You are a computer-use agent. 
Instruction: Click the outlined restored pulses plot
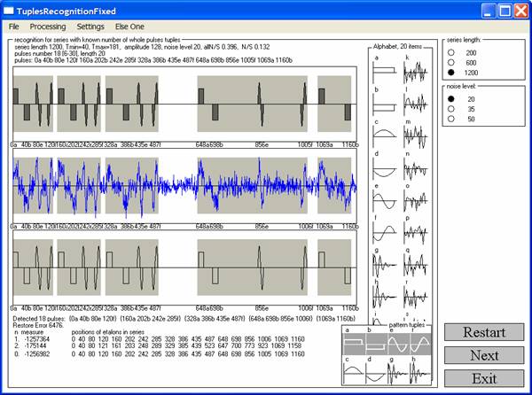185,267
